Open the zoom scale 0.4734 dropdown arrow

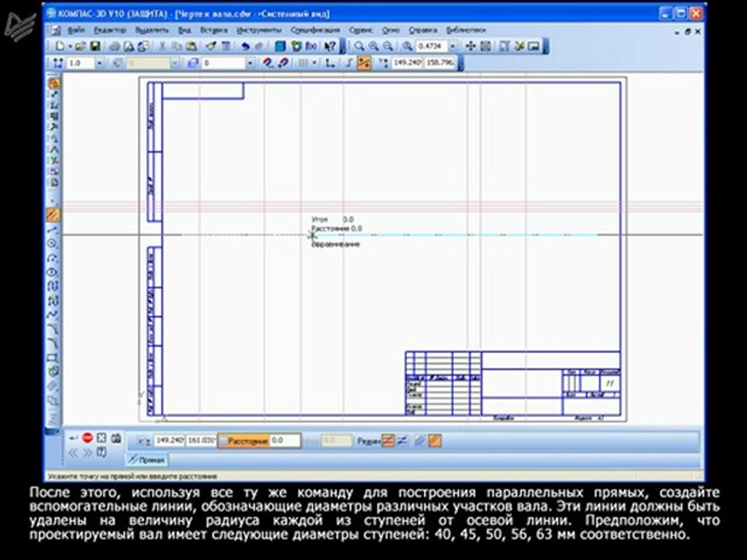click(452, 46)
